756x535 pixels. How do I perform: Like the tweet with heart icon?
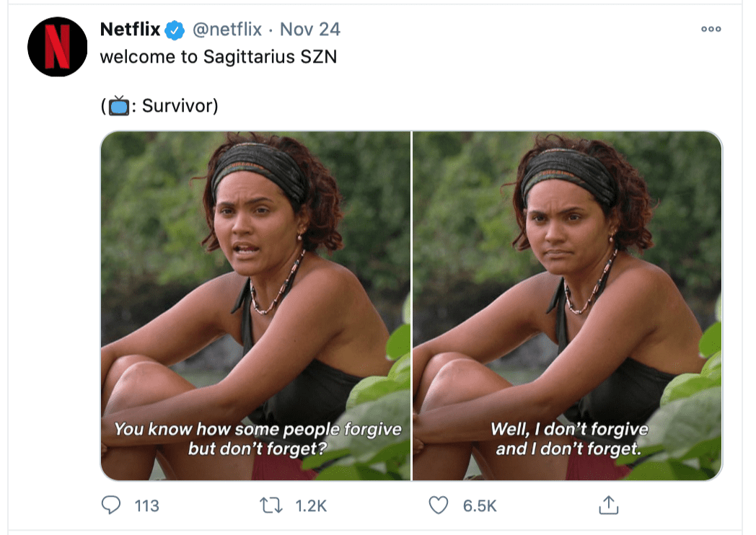(x=439, y=505)
